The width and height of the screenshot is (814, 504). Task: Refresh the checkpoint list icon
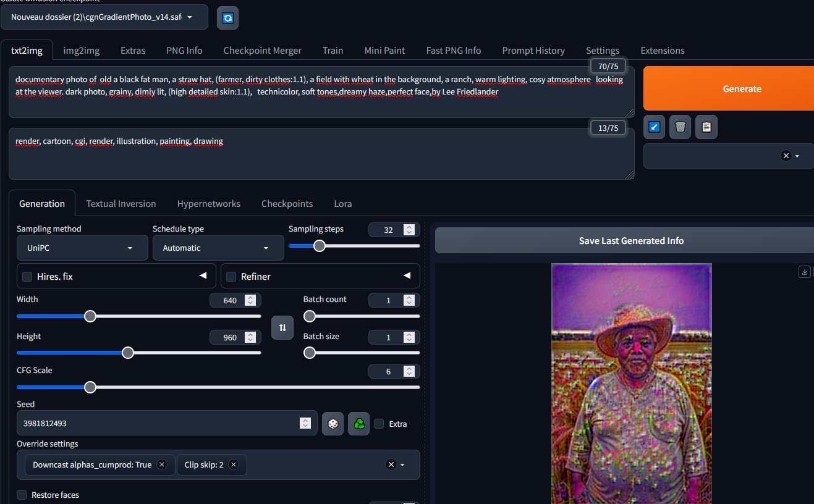[227, 18]
